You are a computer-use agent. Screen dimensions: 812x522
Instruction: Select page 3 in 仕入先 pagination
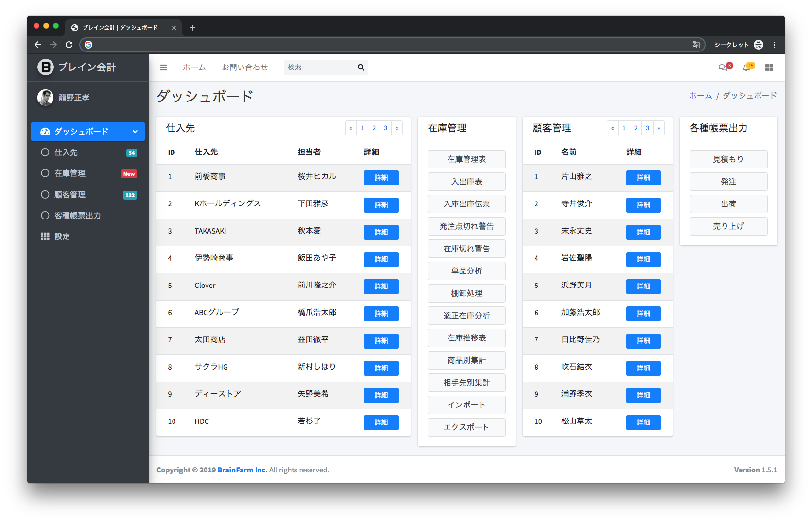click(386, 128)
